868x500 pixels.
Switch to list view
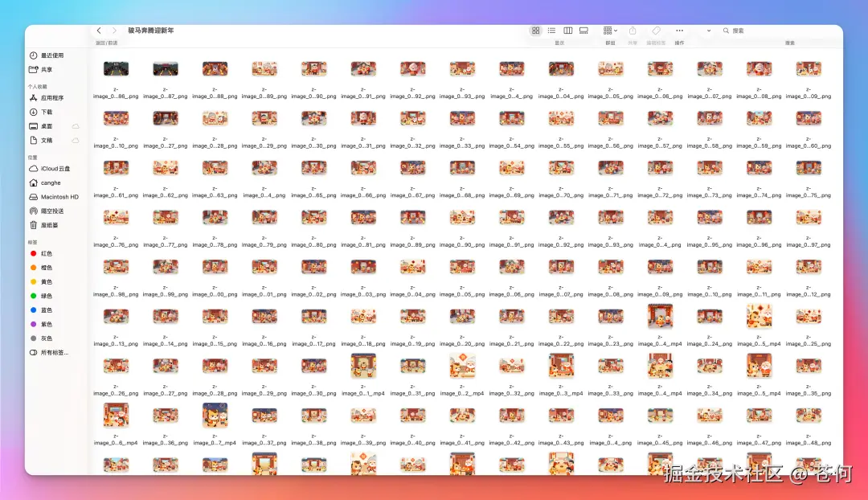551,31
